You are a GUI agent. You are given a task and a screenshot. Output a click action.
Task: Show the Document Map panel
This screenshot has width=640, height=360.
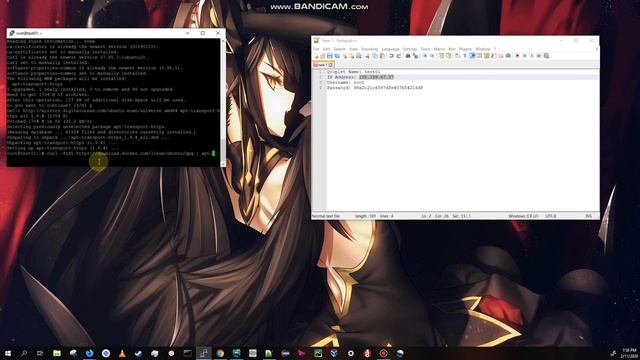coord(487,56)
